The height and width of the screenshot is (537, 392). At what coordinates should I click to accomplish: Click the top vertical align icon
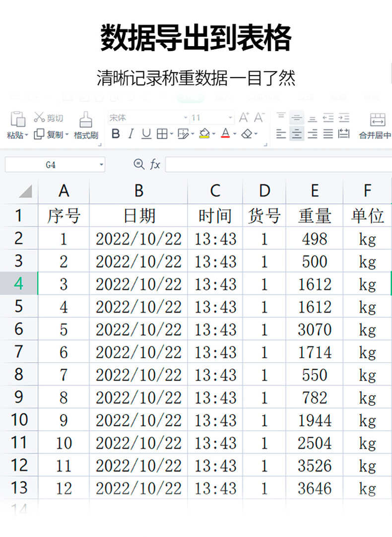(281, 117)
